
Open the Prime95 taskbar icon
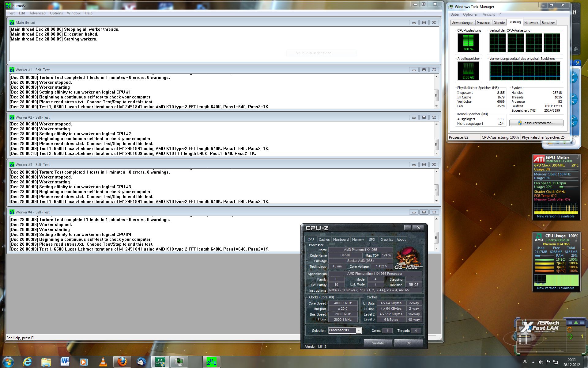pos(211,362)
